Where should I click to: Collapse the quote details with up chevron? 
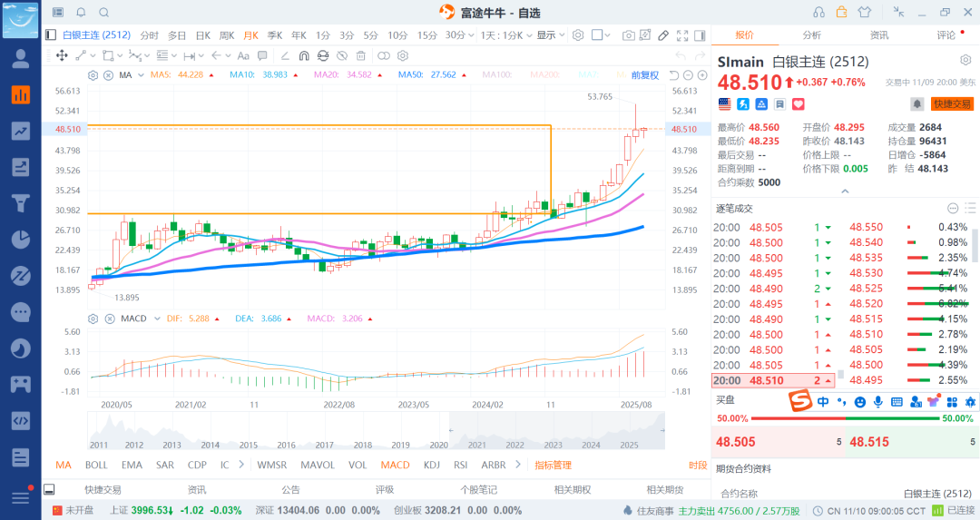(x=845, y=191)
